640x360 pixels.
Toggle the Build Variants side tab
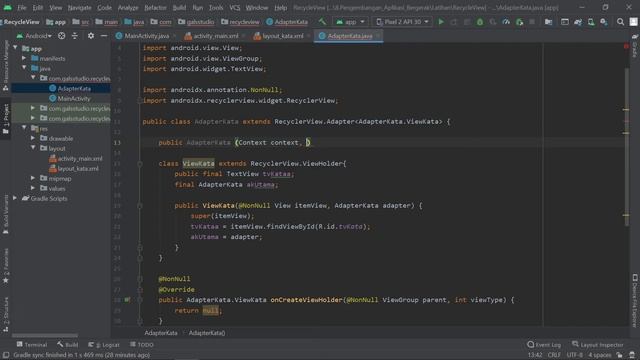6,214
